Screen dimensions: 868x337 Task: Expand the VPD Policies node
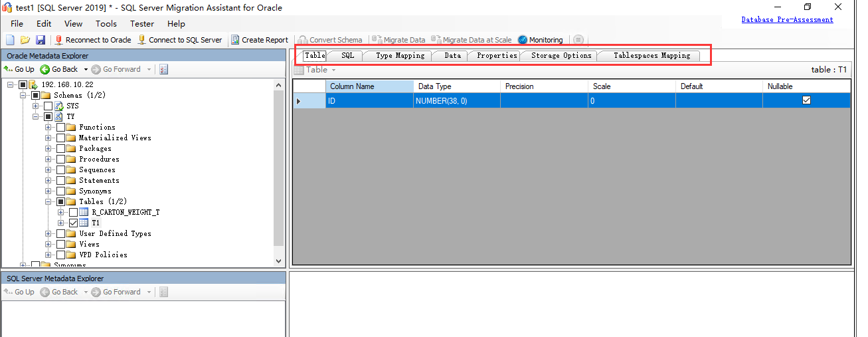point(48,255)
